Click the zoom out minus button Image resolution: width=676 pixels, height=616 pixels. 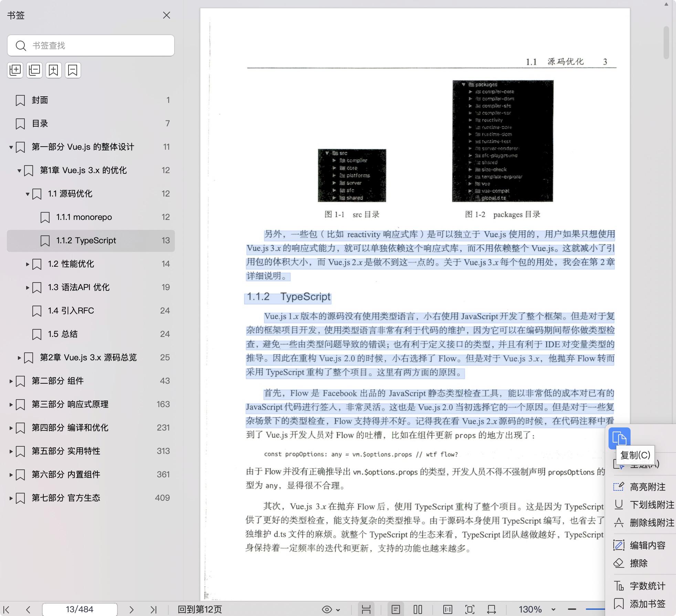click(572, 609)
